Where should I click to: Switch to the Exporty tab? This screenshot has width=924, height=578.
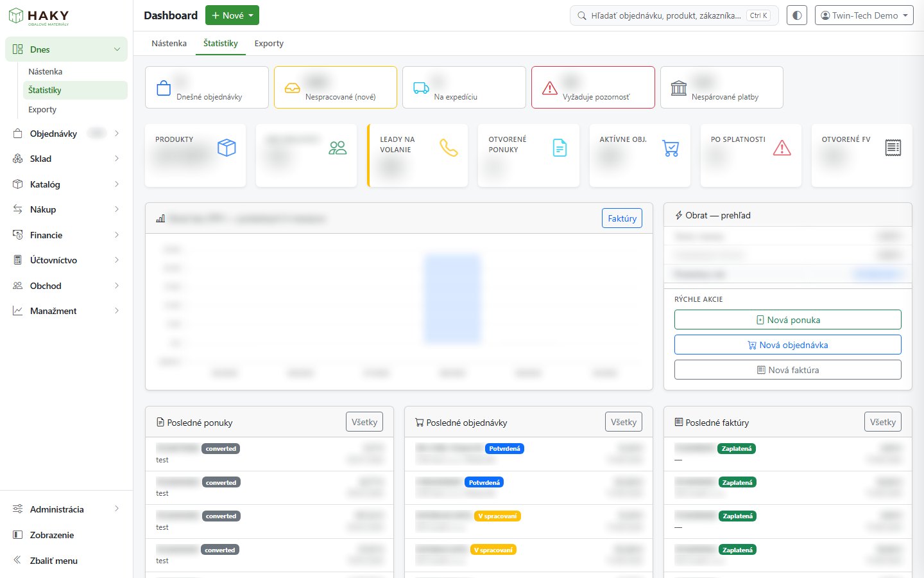269,43
